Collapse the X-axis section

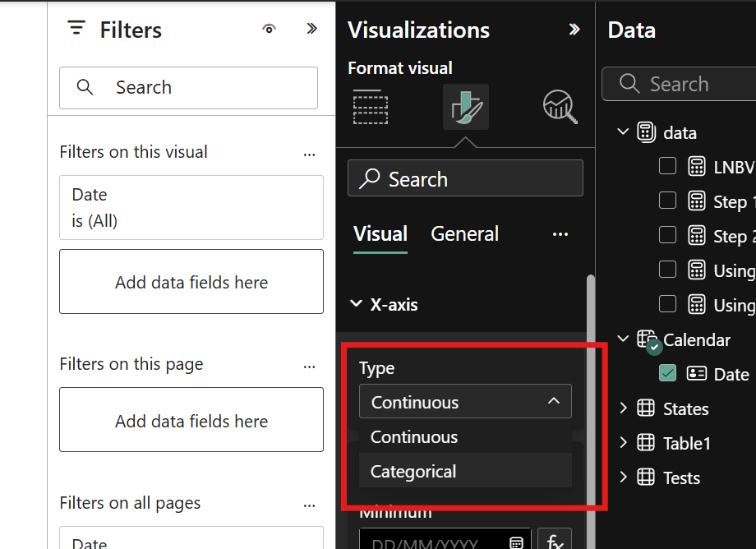357,303
